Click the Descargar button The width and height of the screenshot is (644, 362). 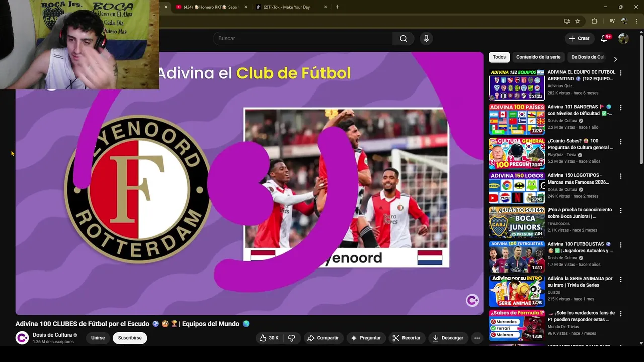448,338
